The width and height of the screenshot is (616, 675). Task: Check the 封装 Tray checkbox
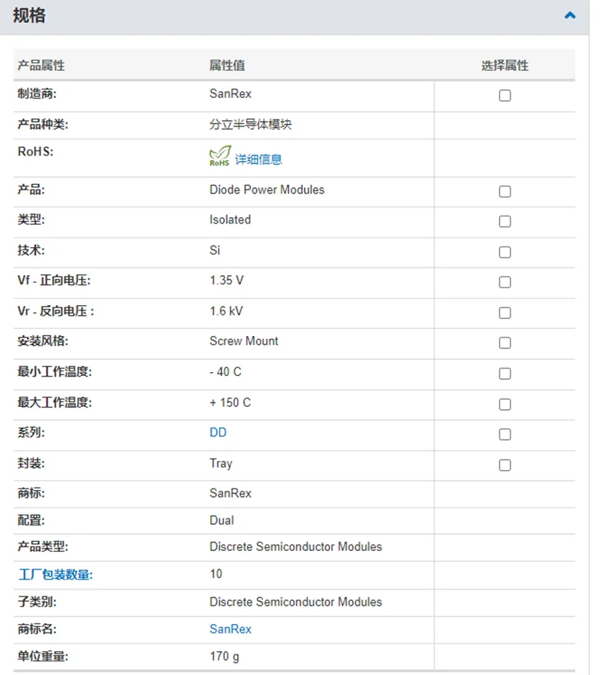click(504, 465)
